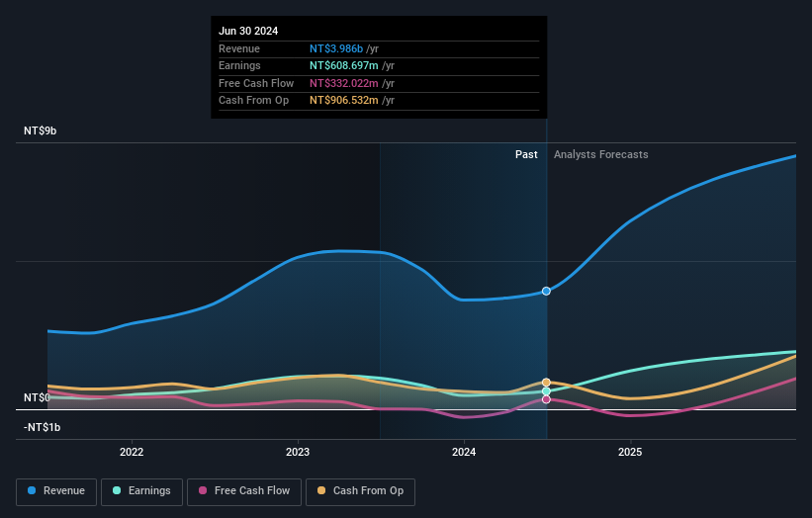This screenshot has width=812, height=518.
Task: Click the orange Cash From Op legend dot
Action: (x=321, y=490)
